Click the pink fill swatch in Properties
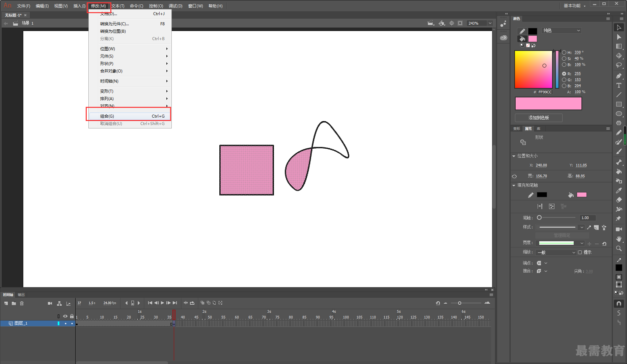The height and width of the screenshot is (364, 627). tap(582, 195)
